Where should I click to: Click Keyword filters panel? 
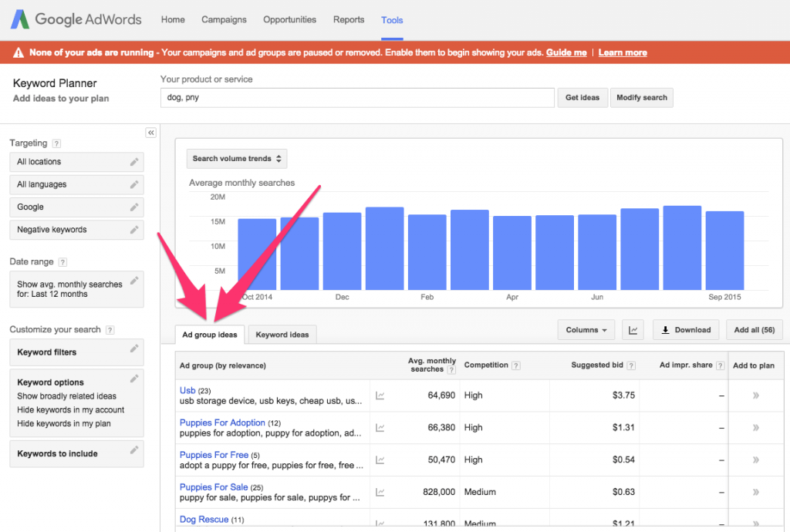coord(76,352)
